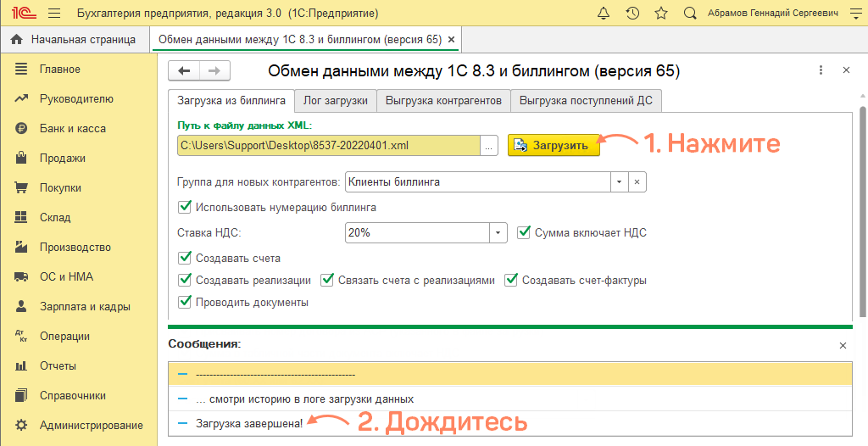Open history clock icon
868x446 pixels.
pyautogui.click(x=632, y=13)
